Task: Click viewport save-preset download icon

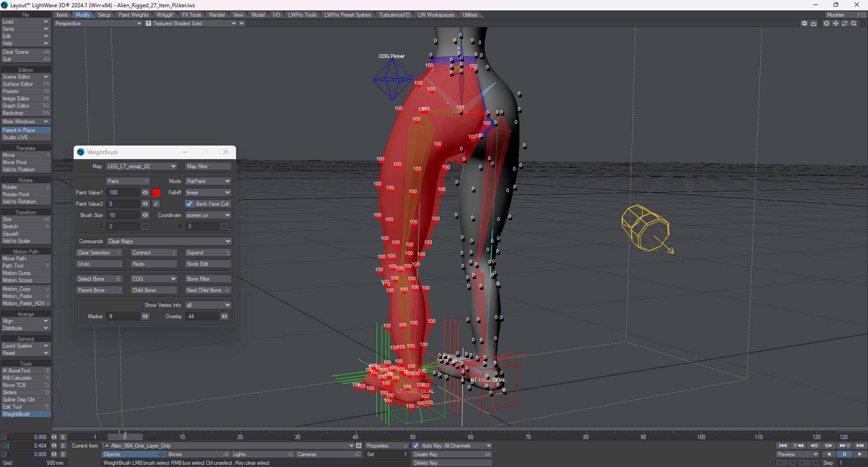Action: [x=814, y=24]
